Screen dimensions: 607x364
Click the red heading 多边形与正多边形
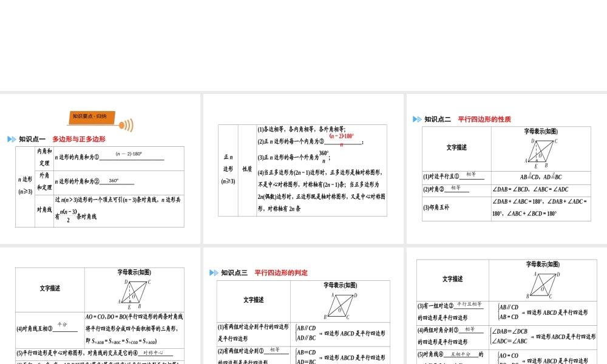79,140
